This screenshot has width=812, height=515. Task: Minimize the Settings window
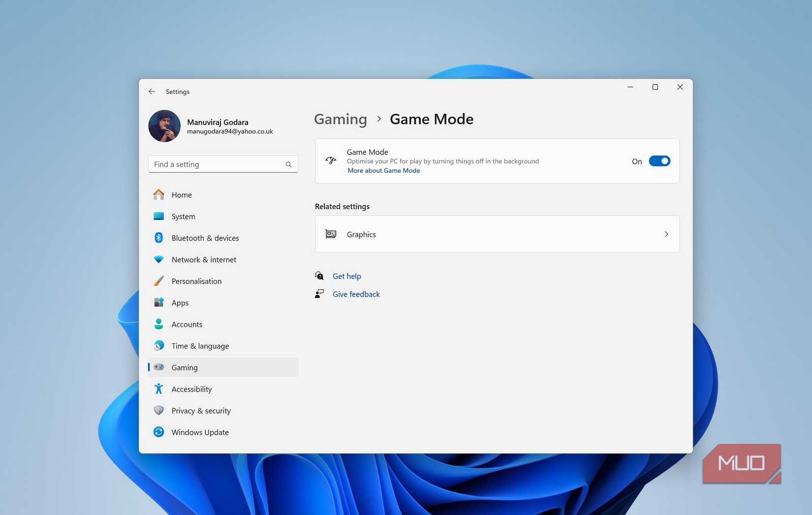(x=630, y=87)
